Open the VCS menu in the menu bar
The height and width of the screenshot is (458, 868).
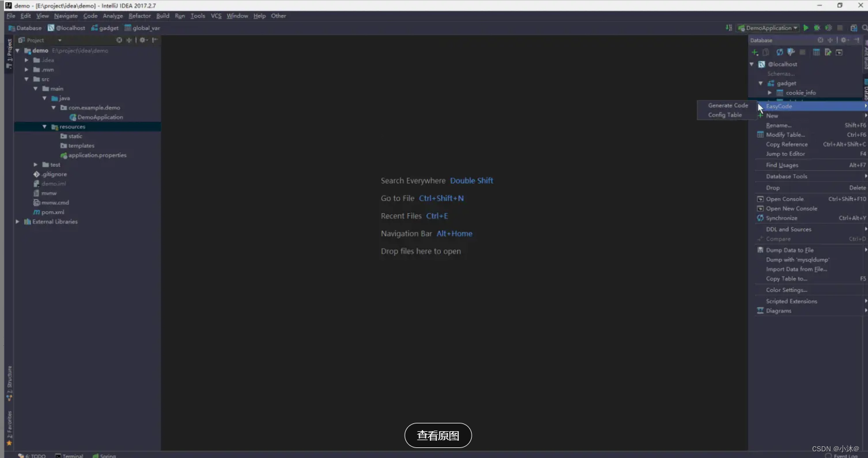[216, 16]
